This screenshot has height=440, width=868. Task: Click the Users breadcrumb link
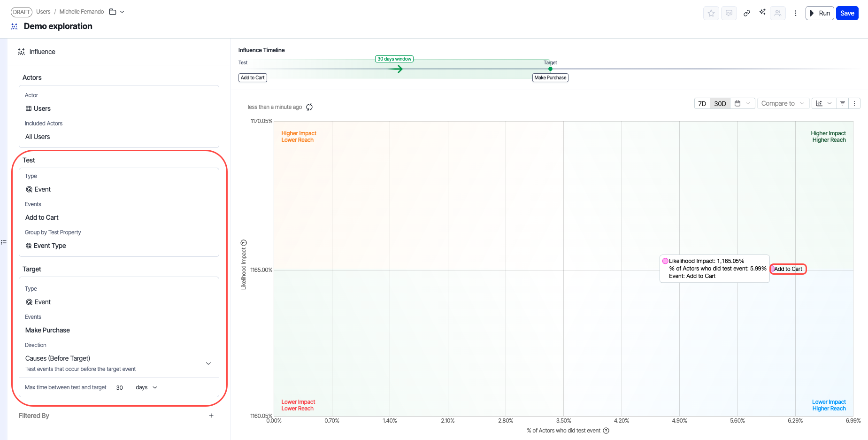tap(43, 12)
